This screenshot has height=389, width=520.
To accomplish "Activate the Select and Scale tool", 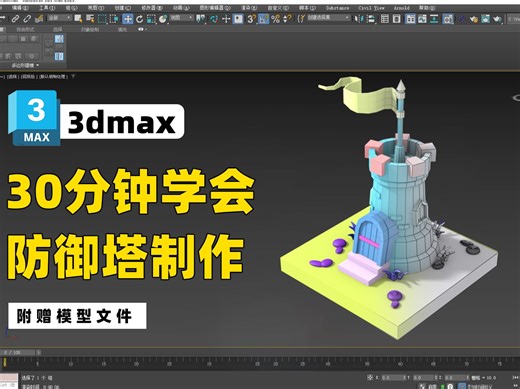I will coord(151,19).
